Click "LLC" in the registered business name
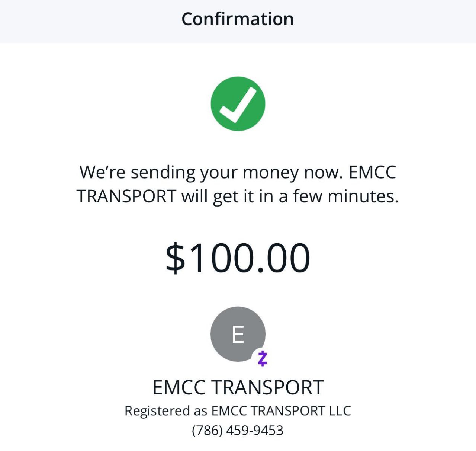476x451 pixels. (x=340, y=411)
